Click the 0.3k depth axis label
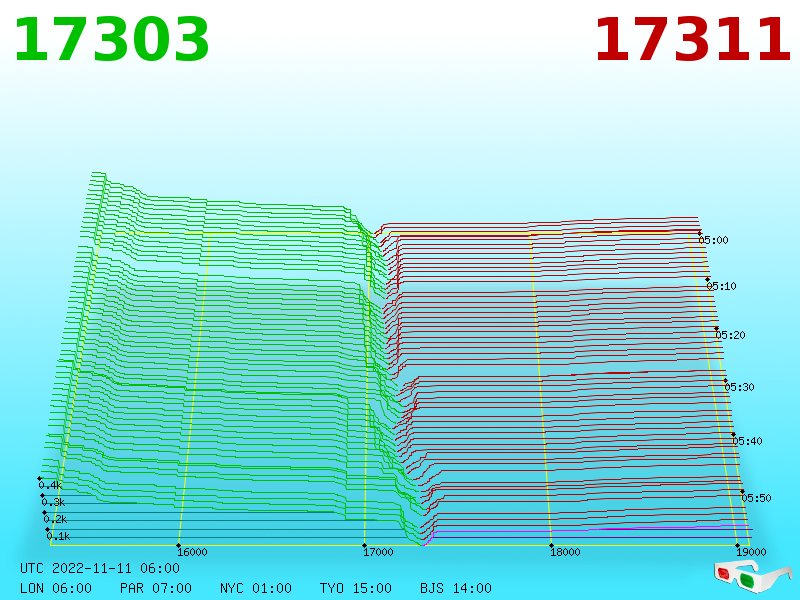800x600 pixels. tap(54, 503)
